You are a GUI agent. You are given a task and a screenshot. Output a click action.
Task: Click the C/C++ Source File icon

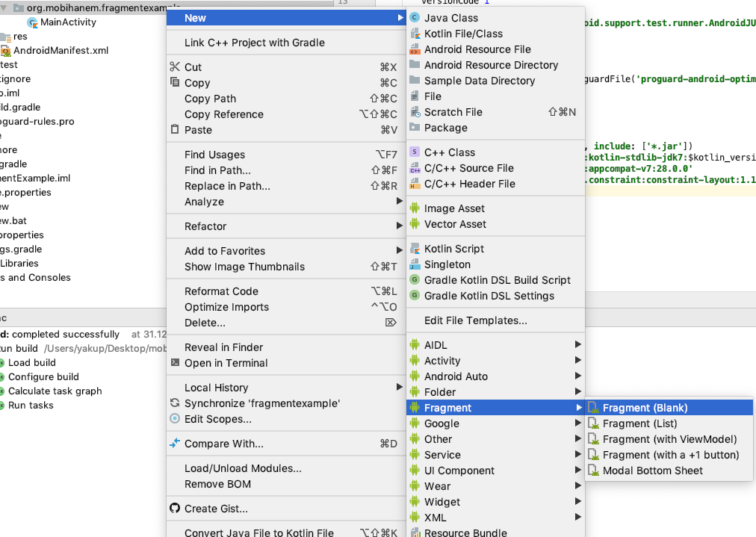tap(415, 168)
